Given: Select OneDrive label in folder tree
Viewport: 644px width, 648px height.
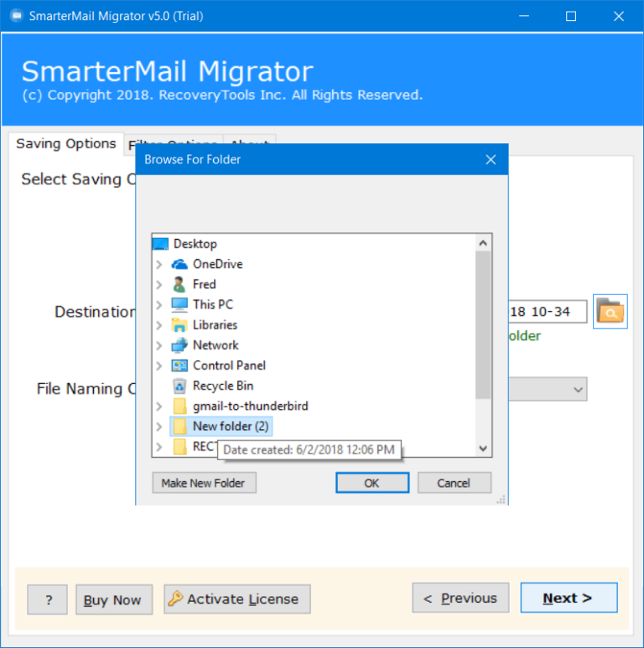Looking at the screenshot, I should [x=218, y=264].
